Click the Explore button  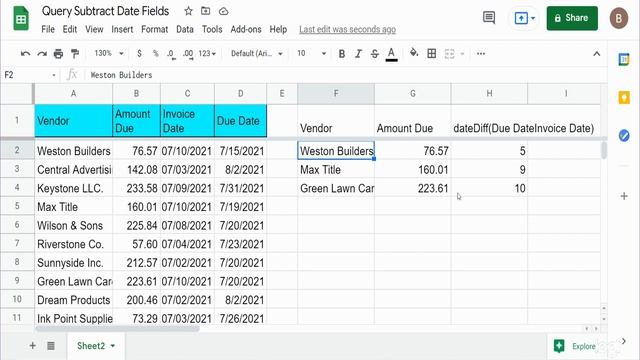pos(576,346)
